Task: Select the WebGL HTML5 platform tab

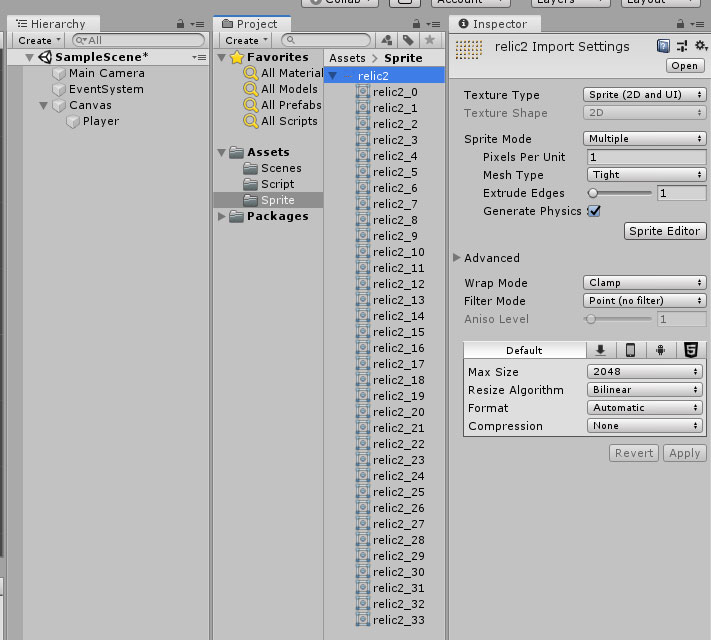Action: click(x=691, y=350)
